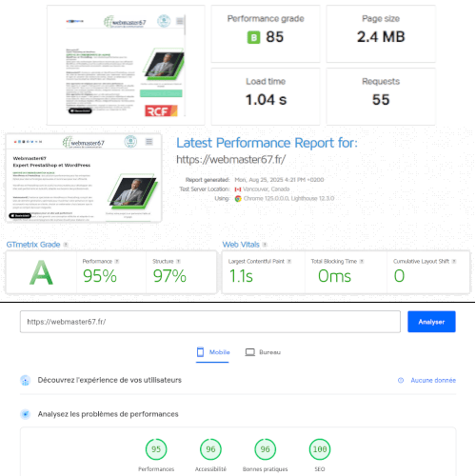Screen dimensions: 476x476
Task: Switch to the Bureau tab
Action: [x=263, y=352]
